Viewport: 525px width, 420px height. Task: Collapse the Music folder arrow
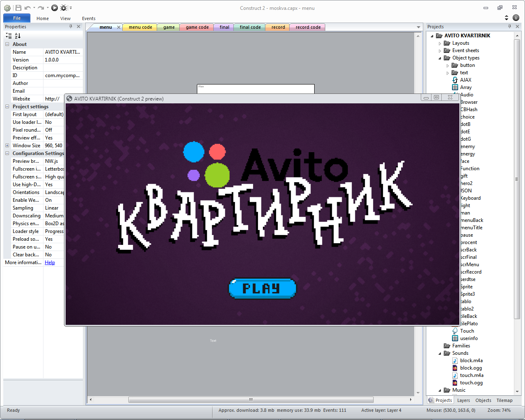pyautogui.click(x=440, y=390)
